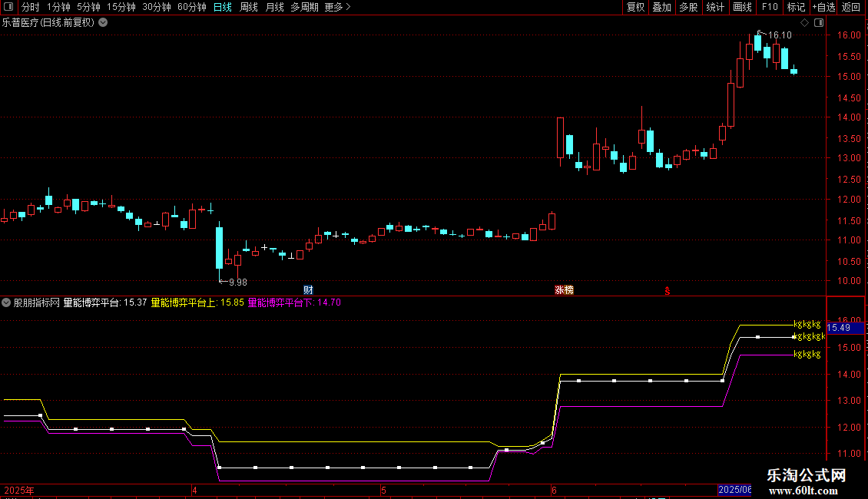Click the yellow 量能博弈平台上: 15.85 label
This screenshot has height=499, width=868.
(197, 302)
